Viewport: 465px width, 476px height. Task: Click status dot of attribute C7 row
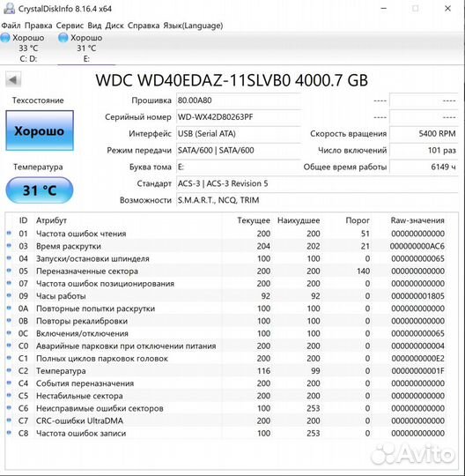click(x=9, y=420)
